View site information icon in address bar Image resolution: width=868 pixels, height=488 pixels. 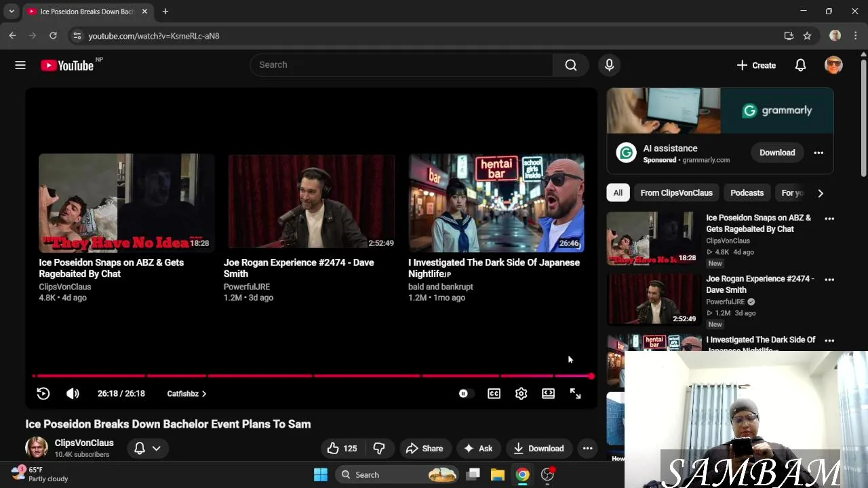pyautogui.click(x=77, y=36)
